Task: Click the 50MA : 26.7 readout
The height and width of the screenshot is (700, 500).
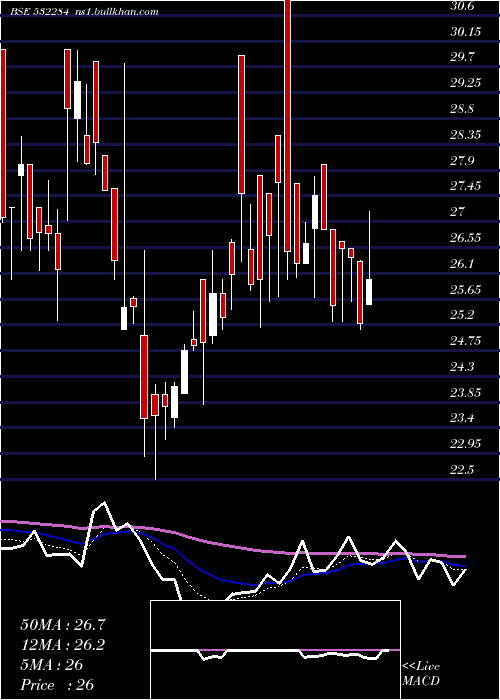Action: (x=63, y=625)
